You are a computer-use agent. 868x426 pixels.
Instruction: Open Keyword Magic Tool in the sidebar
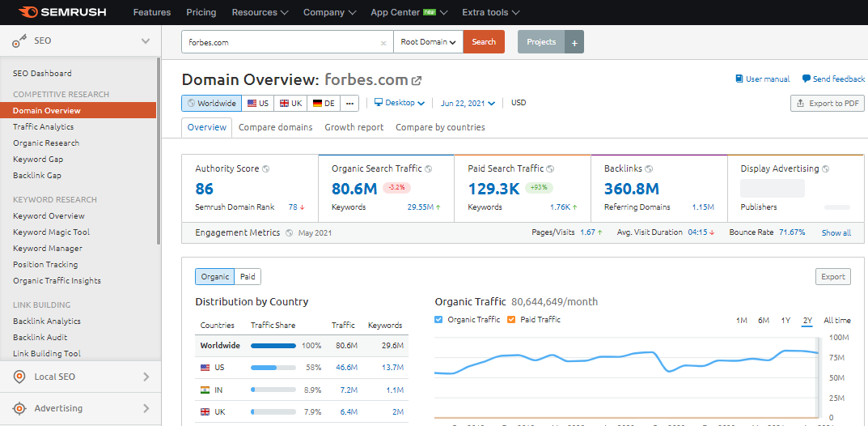tap(52, 232)
